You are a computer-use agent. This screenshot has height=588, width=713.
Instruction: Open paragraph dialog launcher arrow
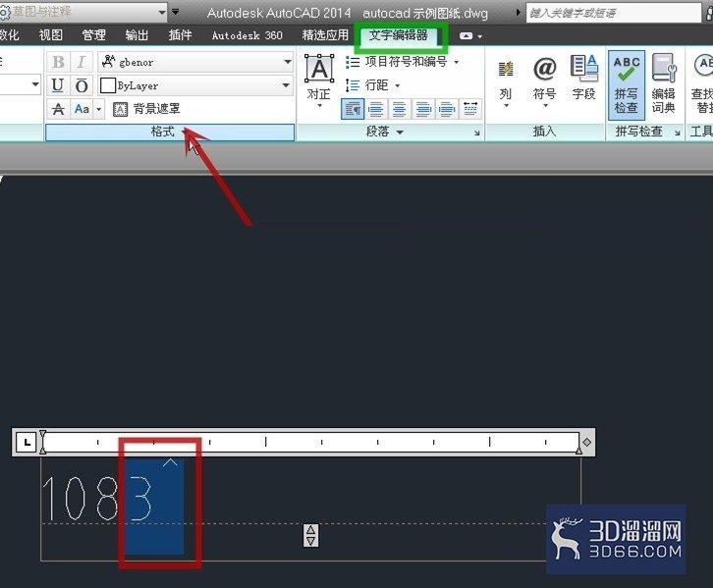click(x=476, y=133)
